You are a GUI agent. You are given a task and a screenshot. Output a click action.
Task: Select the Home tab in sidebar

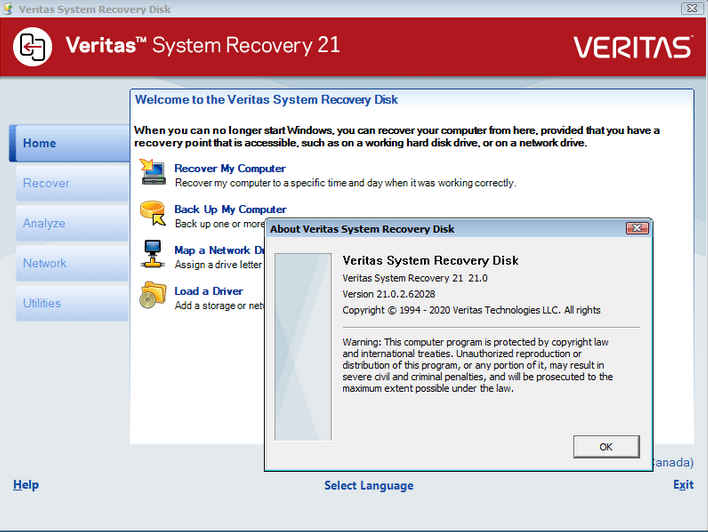pyautogui.click(x=70, y=143)
